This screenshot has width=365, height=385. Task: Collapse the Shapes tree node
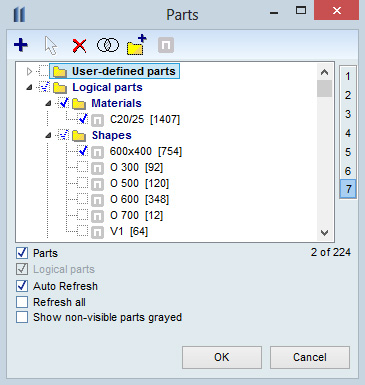(x=49, y=135)
